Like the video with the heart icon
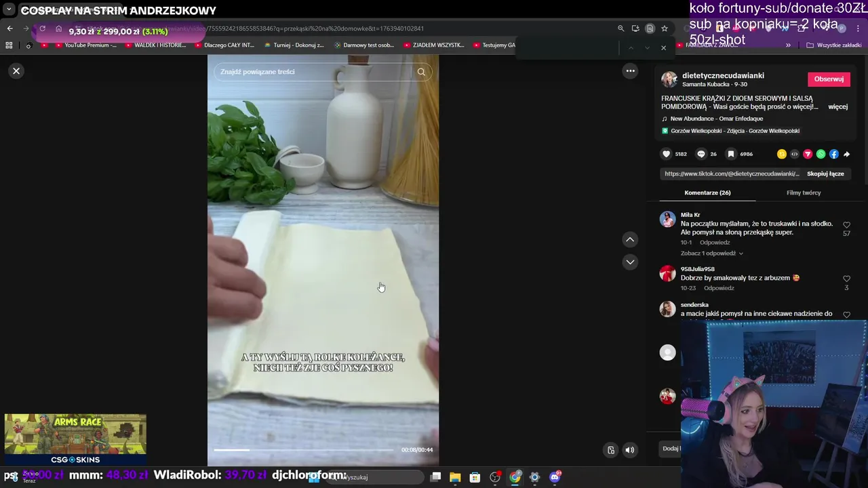This screenshot has width=868, height=488. (x=667, y=154)
